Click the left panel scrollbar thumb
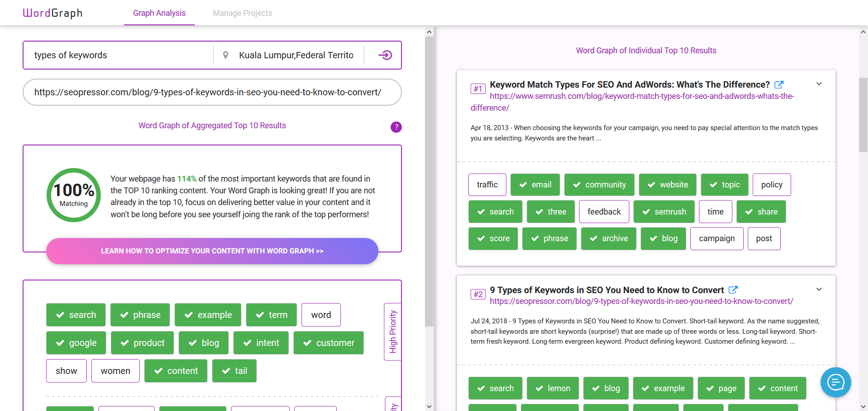 click(429, 181)
